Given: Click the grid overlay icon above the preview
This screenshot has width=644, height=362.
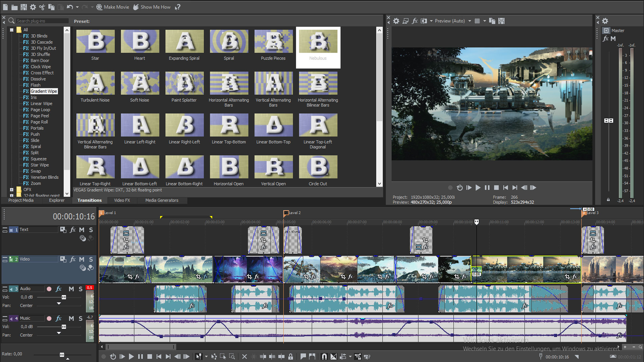Looking at the screenshot, I should pos(477,21).
